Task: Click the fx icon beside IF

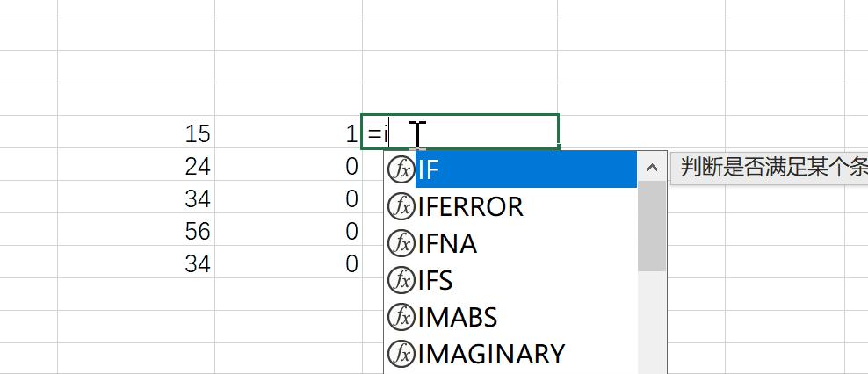Action: pos(401,169)
